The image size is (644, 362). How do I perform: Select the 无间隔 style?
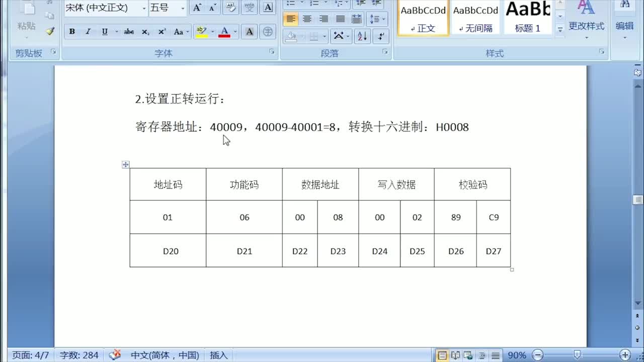475,18
